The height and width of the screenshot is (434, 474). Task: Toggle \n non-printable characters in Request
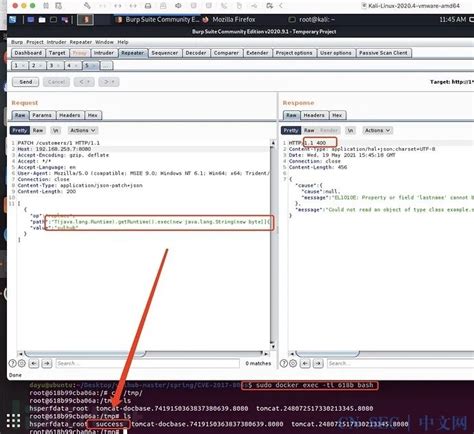pyautogui.click(x=56, y=130)
